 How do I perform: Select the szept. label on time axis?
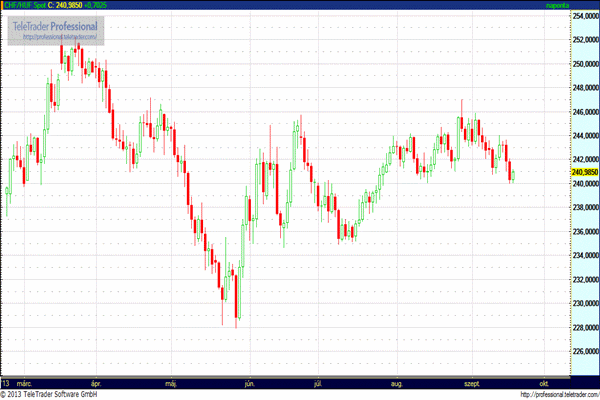470,382
